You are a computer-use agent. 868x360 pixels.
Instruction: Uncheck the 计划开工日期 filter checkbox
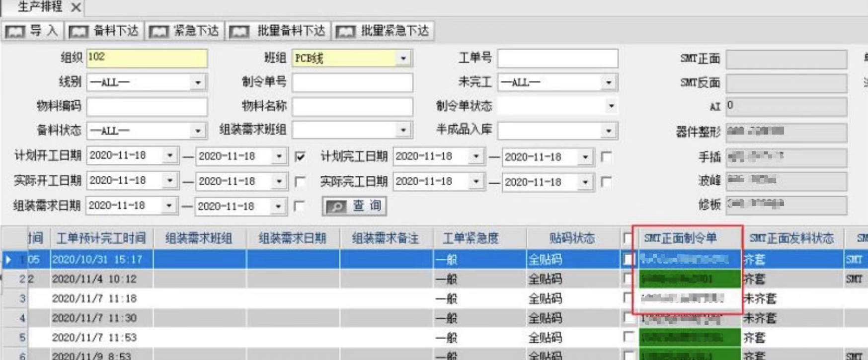[300, 157]
